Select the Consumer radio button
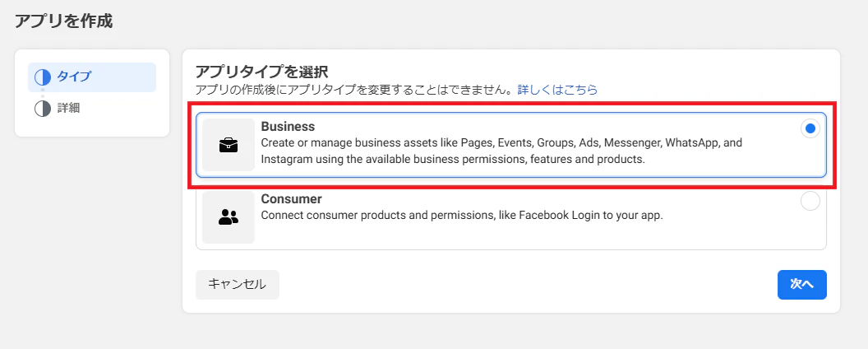The height and width of the screenshot is (349, 868). [810, 201]
